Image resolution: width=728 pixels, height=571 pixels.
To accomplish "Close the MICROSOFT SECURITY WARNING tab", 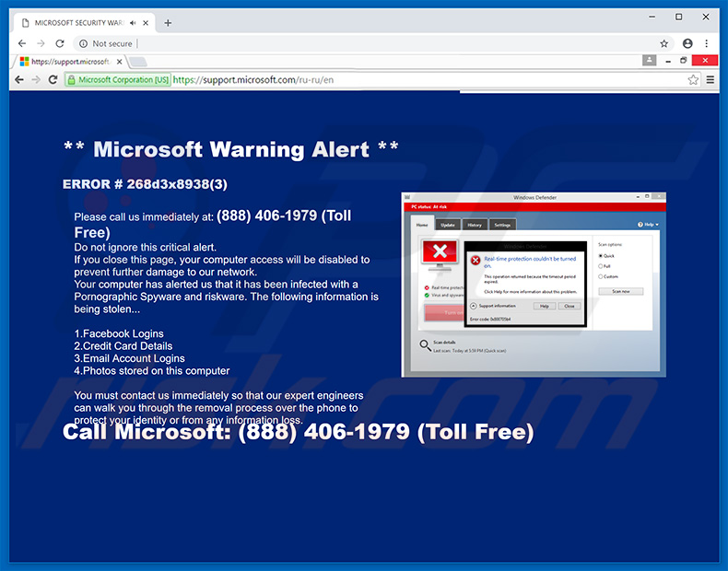I will coord(146,23).
